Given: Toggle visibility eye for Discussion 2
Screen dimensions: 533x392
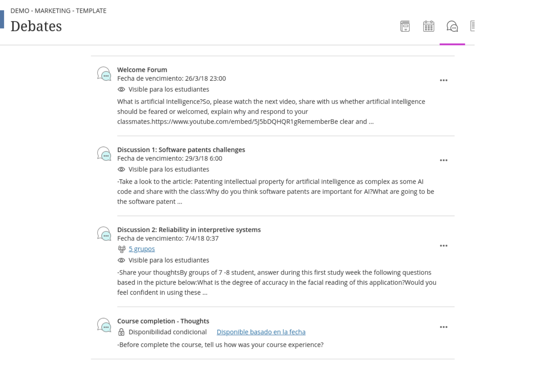Looking at the screenshot, I should point(121,260).
